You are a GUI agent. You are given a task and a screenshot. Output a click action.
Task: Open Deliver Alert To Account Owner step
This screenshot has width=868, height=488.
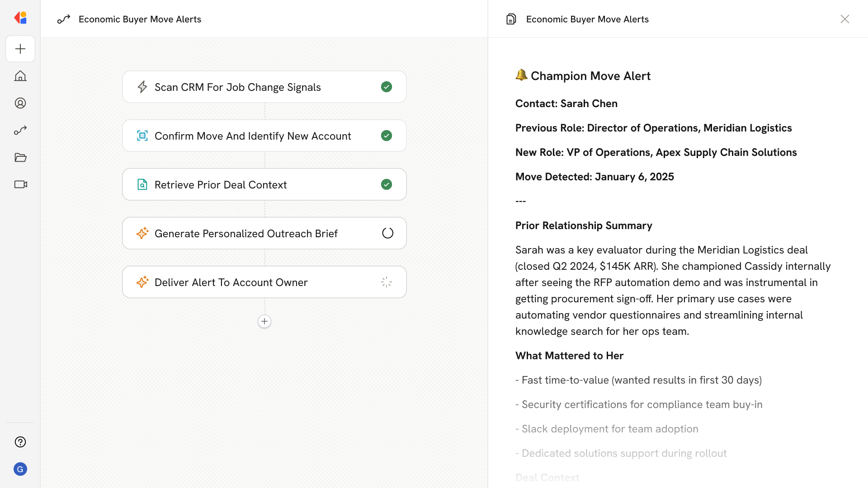pyautogui.click(x=231, y=282)
